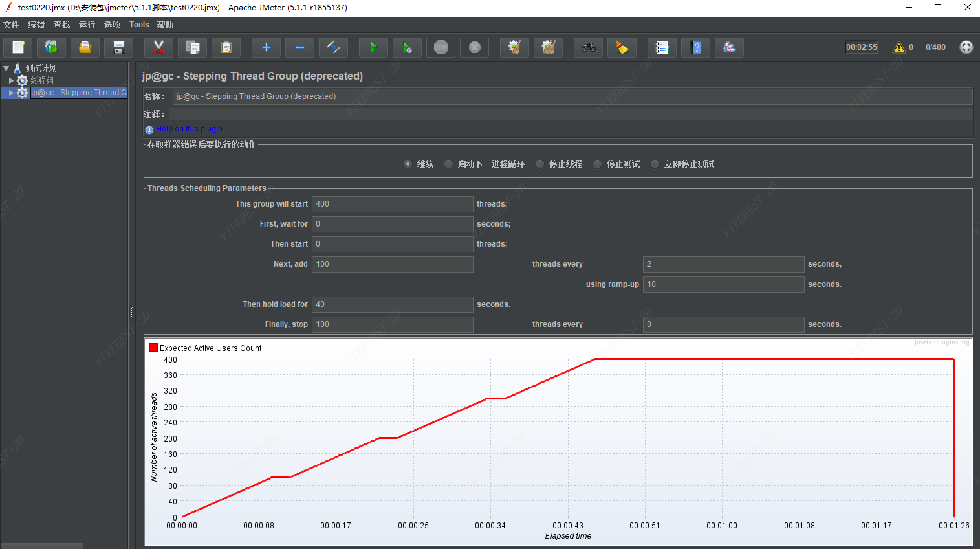Click the round status icon at far right

(966, 47)
